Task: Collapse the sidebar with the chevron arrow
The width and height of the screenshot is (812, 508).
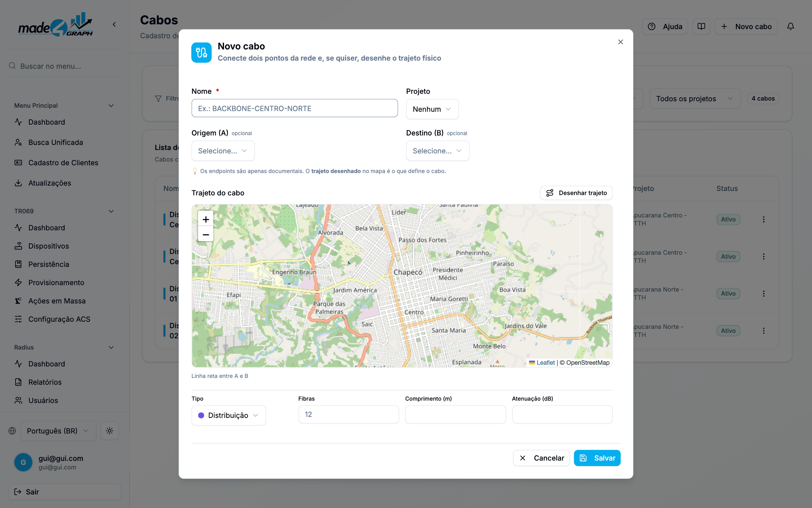Action: click(114, 24)
